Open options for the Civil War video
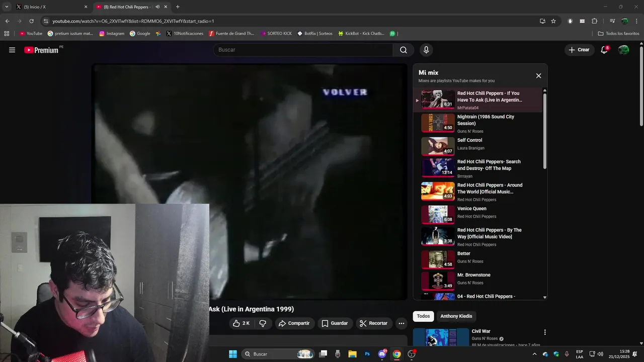Screen dimensions: 644x362 (x=544, y=332)
